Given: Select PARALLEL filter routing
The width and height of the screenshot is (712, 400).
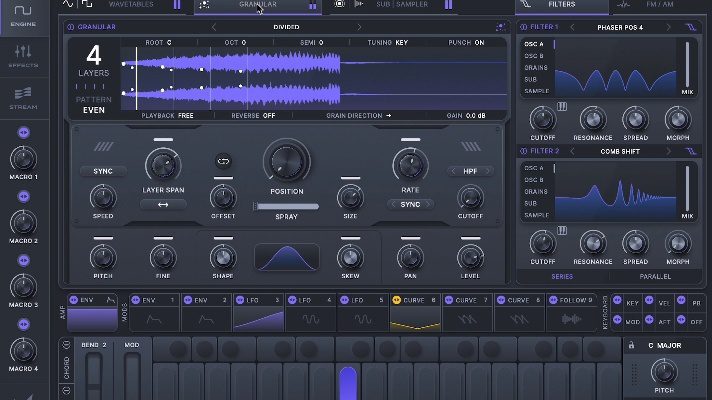Looking at the screenshot, I should (x=653, y=275).
